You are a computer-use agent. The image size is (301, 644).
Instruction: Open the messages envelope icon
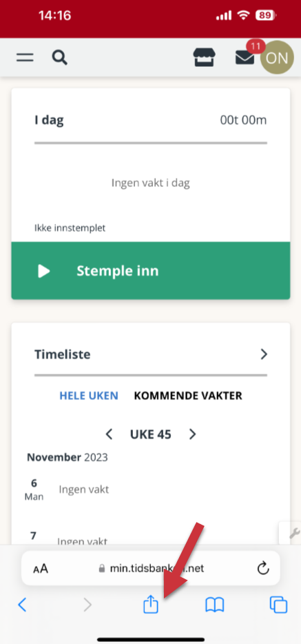[x=245, y=58]
